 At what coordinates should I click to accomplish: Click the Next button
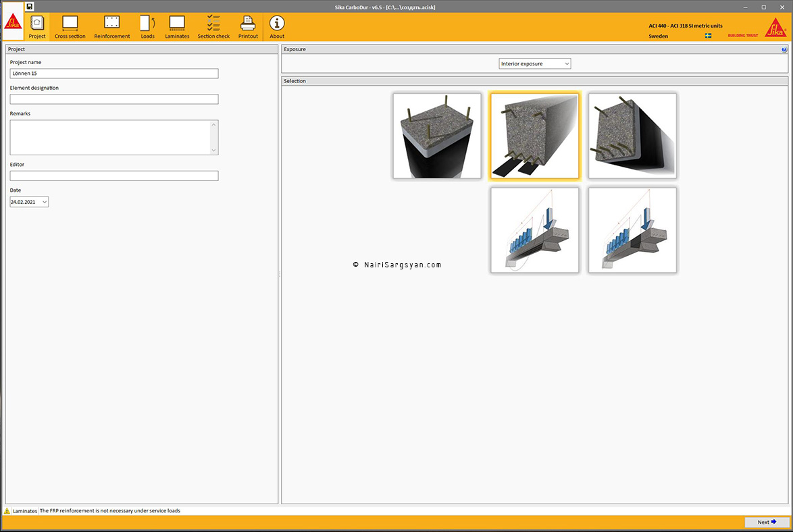click(767, 522)
